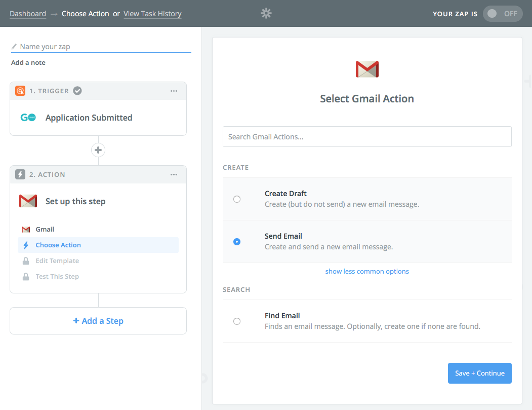Click the CREATE section label

(x=236, y=167)
